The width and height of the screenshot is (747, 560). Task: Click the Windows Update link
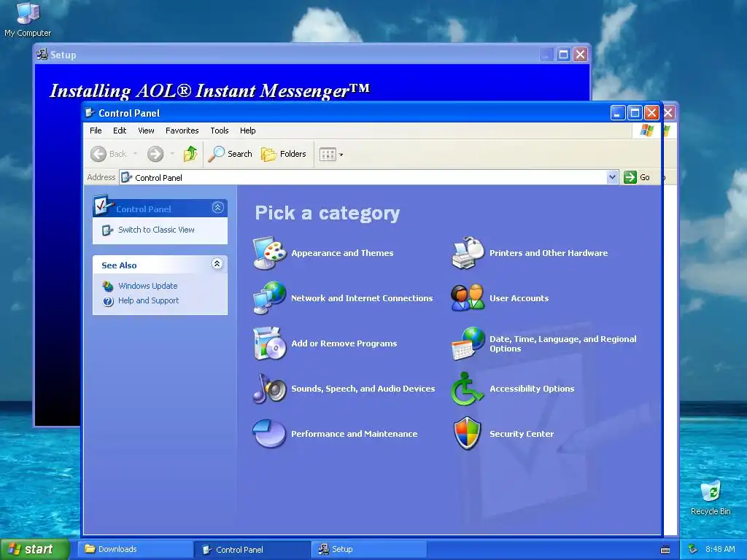coord(147,286)
